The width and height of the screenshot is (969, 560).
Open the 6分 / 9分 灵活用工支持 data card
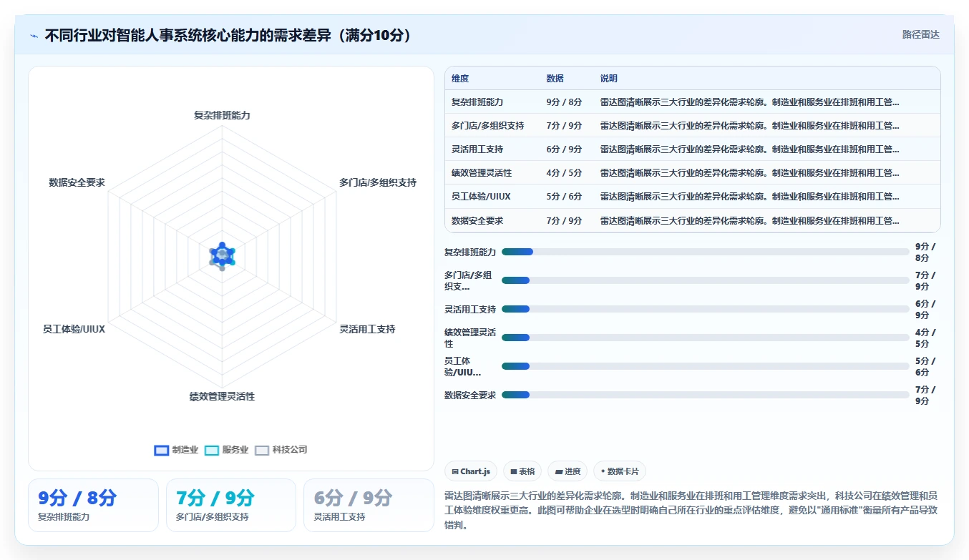coord(369,505)
